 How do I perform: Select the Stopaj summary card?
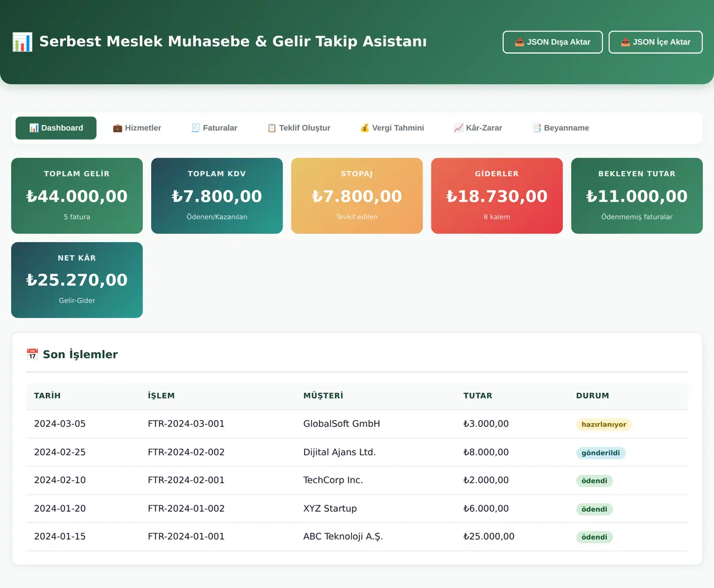(x=357, y=196)
